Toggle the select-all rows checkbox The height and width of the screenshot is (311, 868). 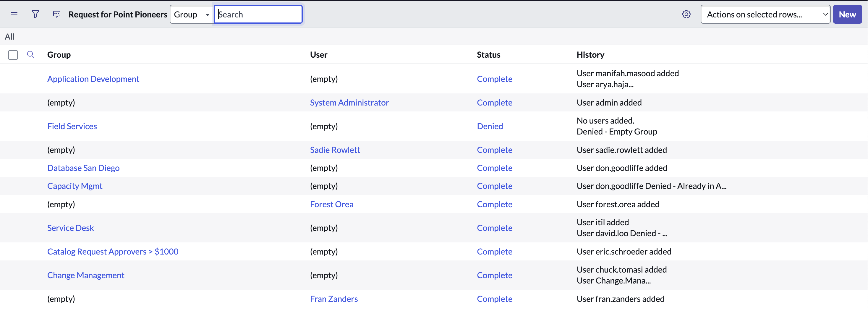click(13, 55)
